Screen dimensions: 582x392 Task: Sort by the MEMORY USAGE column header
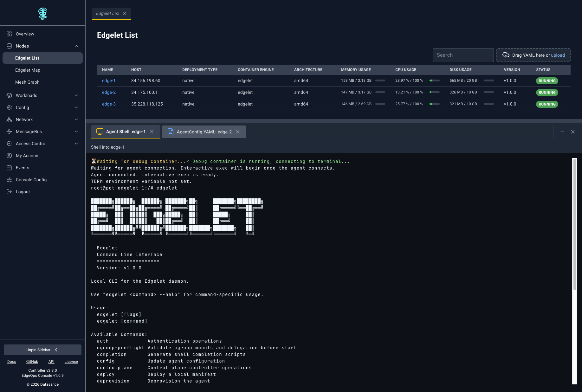click(x=356, y=70)
